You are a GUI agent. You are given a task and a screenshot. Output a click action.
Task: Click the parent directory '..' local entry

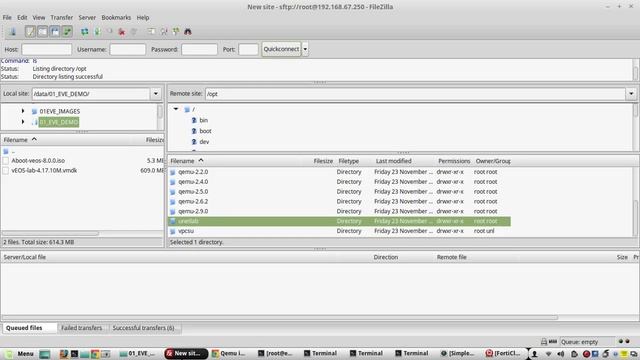[x=13, y=151]
